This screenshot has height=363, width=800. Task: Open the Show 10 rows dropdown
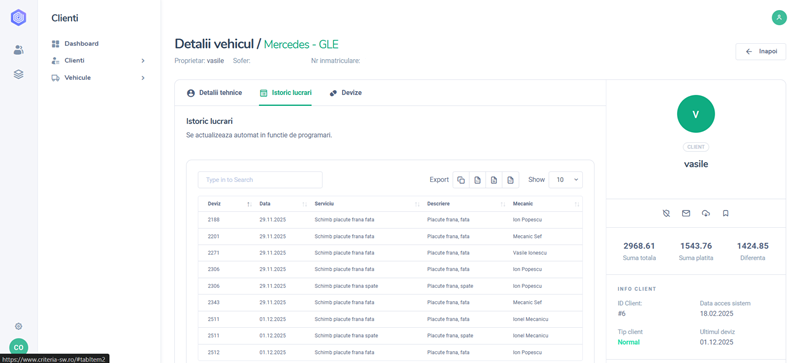[x=565, y=180]
